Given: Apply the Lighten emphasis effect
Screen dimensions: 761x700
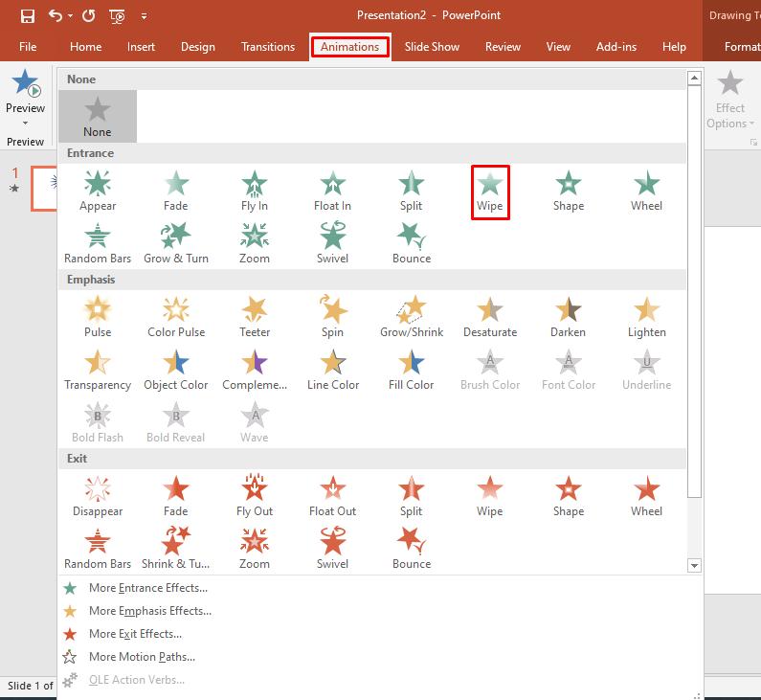Looking at the screenshot, I should 646,318.
